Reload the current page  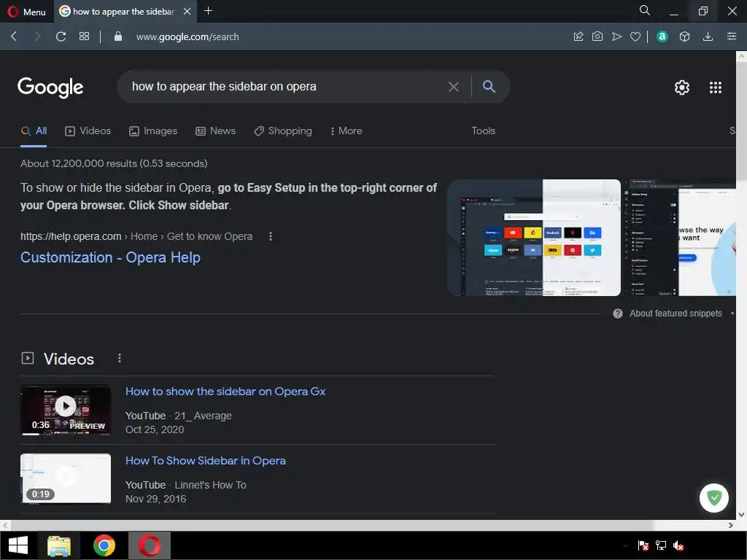tap(61, 36)
